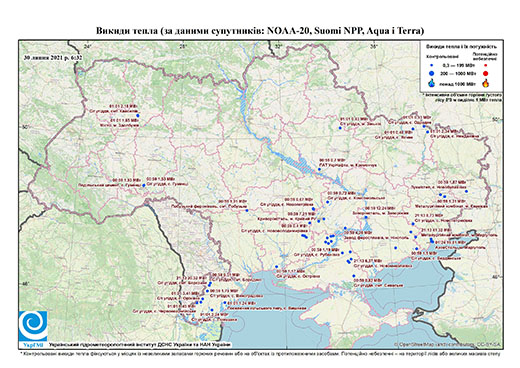520x368 pixels.
Task: Click the map title mentioning NOAA-20
Action: click(x=260, y=31)
